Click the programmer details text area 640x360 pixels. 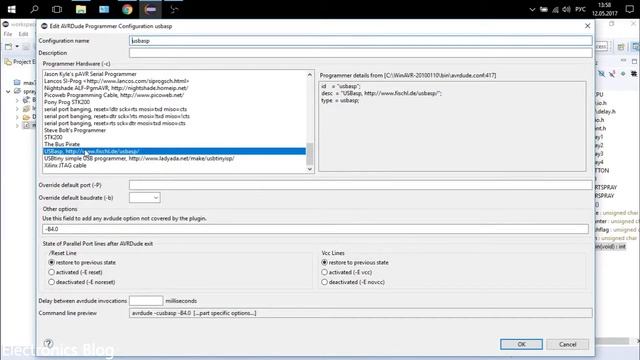pos(452,127)
